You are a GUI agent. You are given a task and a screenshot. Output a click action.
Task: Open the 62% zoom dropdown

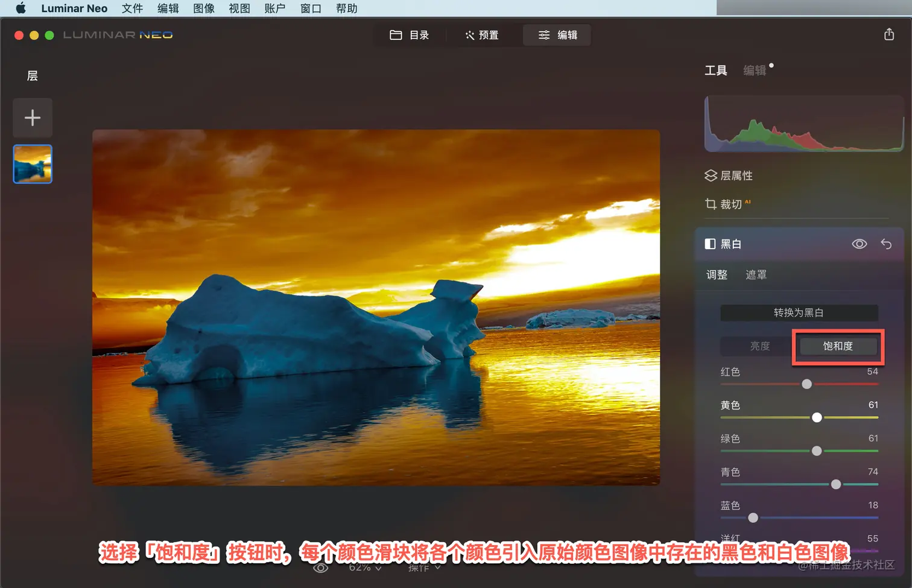tap(365, 567)
